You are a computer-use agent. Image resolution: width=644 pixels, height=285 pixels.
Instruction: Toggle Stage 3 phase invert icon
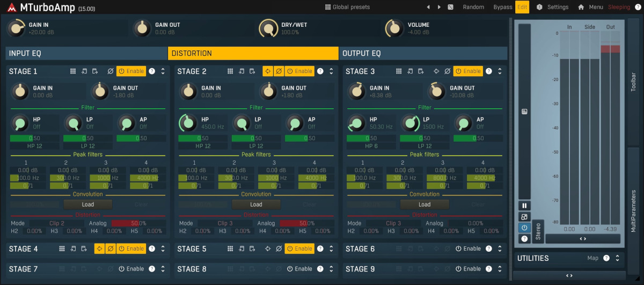coord(447,71)
